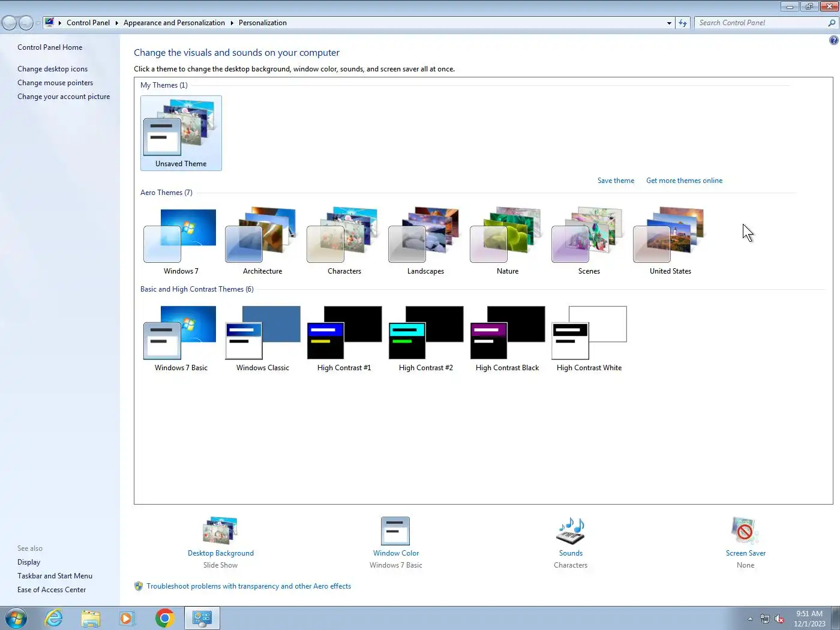This screenshot has width=840, height=630.
Task: Open Windows Media Player from taskbar
Action: 127,618
